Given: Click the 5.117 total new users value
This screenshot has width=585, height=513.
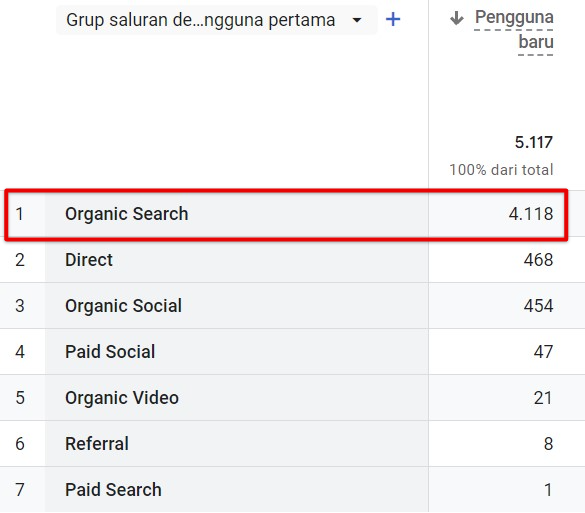Looking at the screenshot, I should 534,143.
